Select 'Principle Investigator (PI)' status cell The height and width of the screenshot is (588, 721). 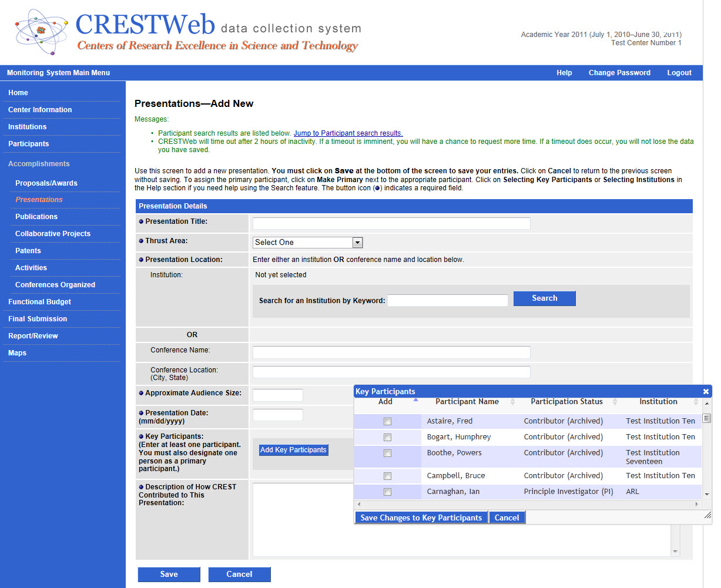[x=568, y=492]
